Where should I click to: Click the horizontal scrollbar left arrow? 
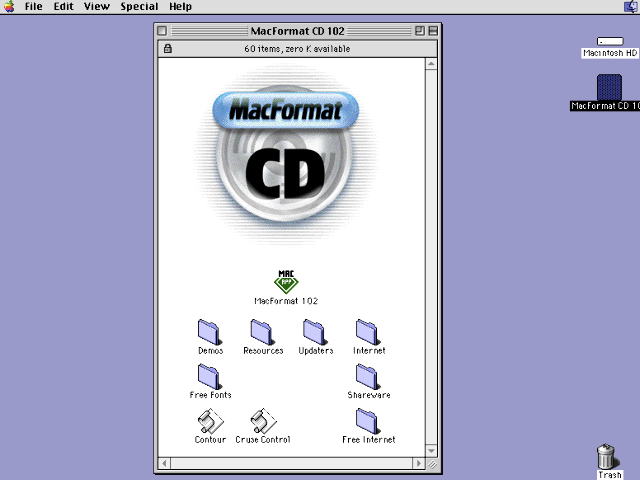(x=164, y=463)
